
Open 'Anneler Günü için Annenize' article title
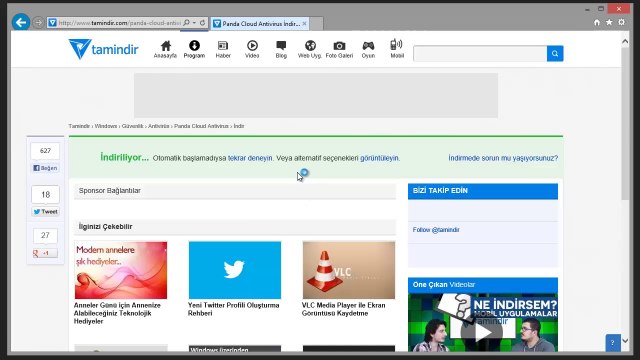117,313
